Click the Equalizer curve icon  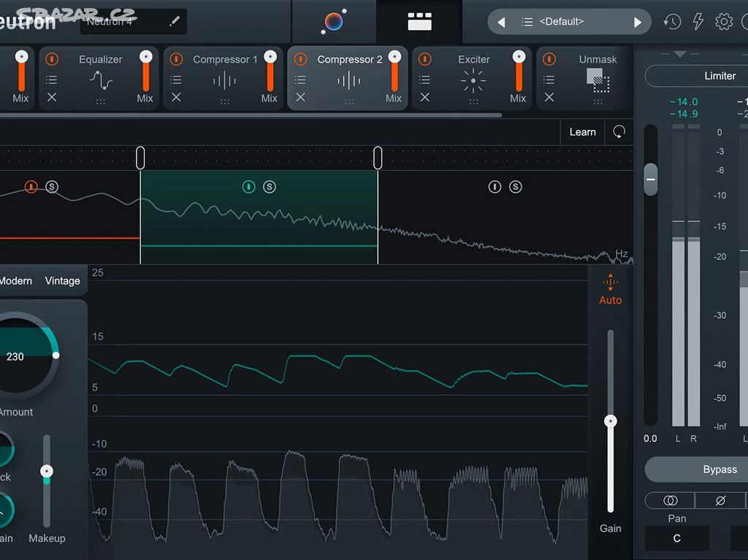click(101, 80)
